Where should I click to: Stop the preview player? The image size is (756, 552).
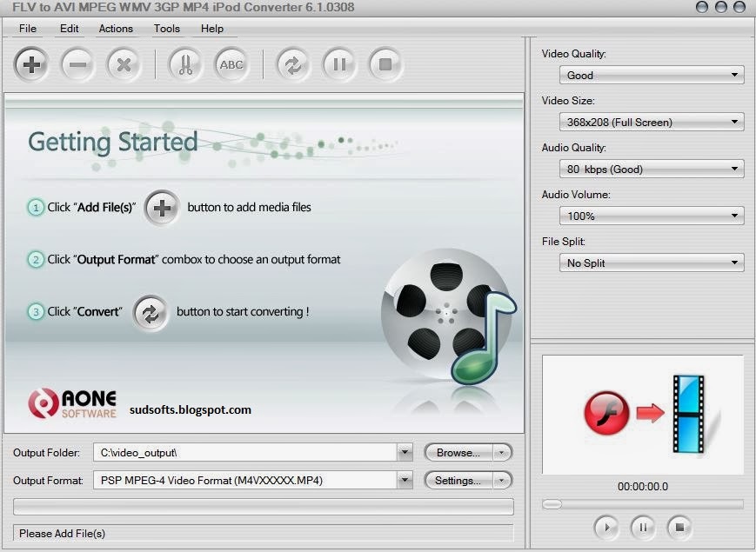point(679,528)
